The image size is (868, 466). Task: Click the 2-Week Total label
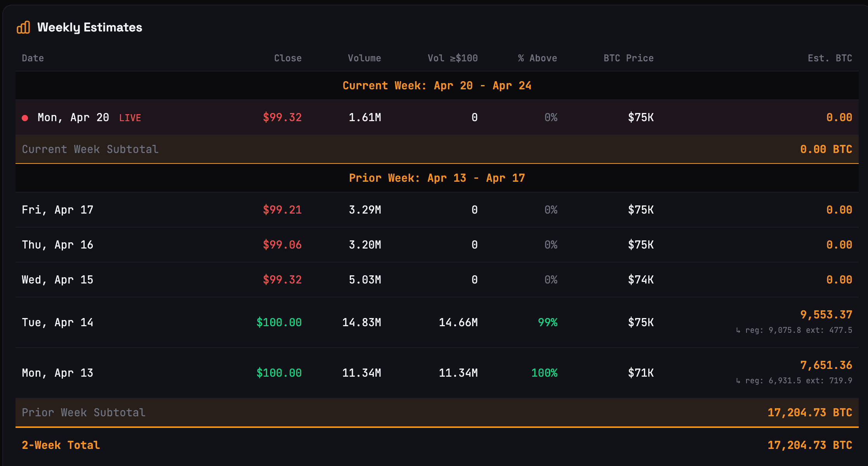click(x=61, y=445)
